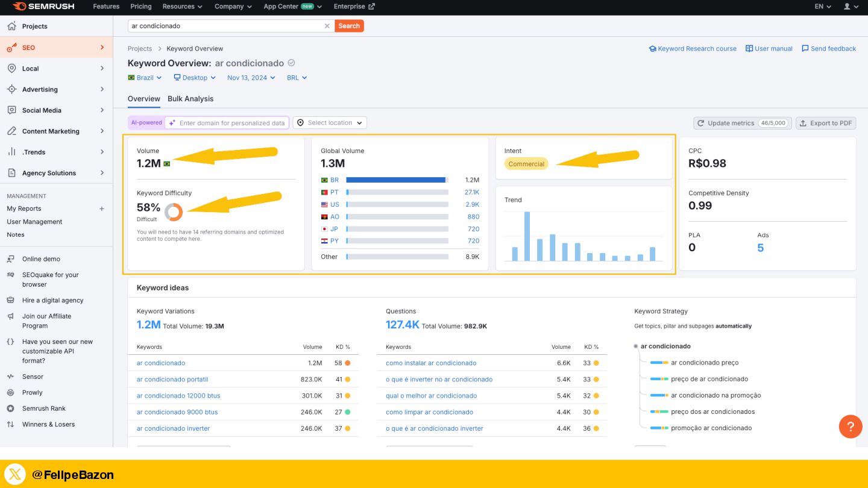Open the Pricing menu item
Viewport: 868px width, 488px height.
point(141,7)
